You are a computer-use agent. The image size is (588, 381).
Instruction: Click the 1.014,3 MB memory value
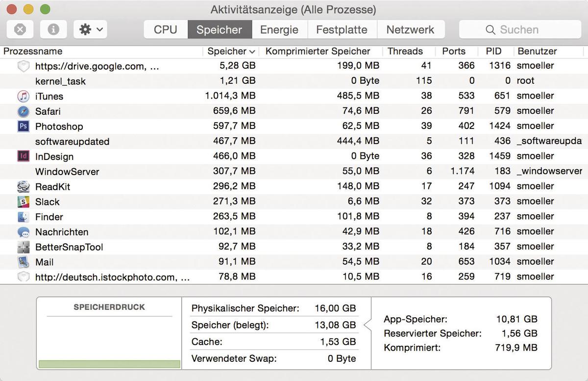(230, 96)
